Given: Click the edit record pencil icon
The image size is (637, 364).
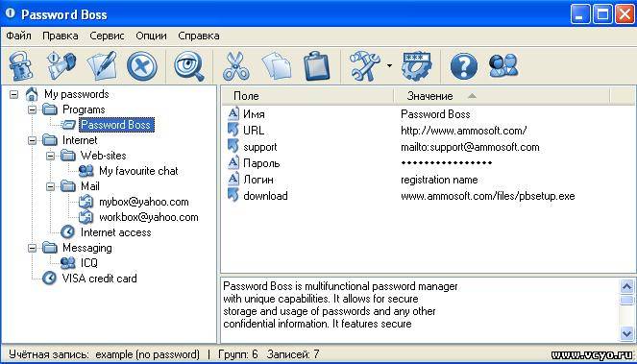Looking at the screenshot, I should point(102,66).
